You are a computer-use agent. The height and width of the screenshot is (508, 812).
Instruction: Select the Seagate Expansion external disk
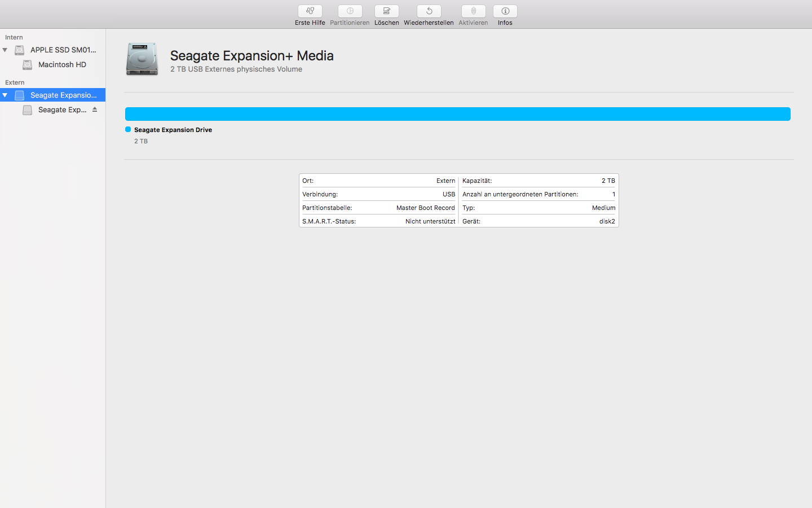point(63,95)
